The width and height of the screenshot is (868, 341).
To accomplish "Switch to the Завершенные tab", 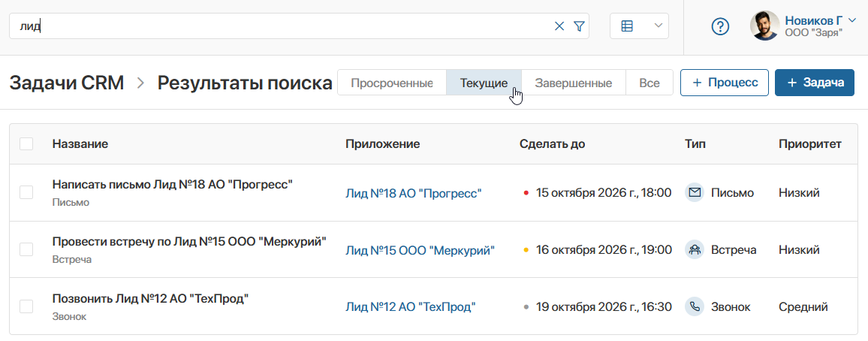I will [x=573, y=83].
